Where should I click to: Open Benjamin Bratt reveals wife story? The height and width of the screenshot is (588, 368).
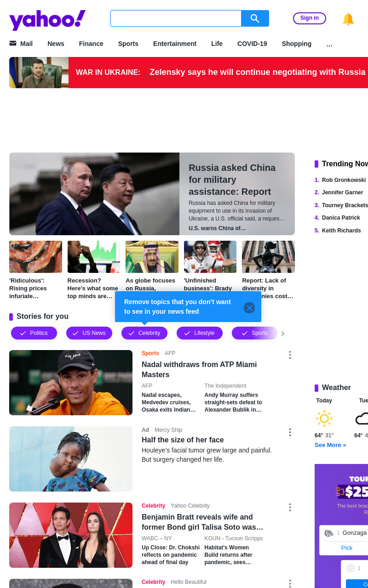click(202, 522)
